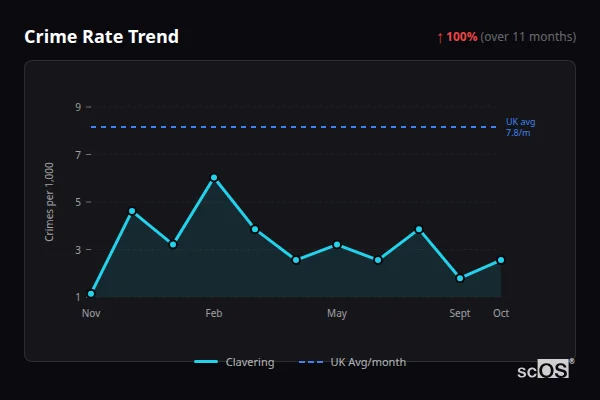
Task: Click the y-axis value 9
Action: pos(78,107)
